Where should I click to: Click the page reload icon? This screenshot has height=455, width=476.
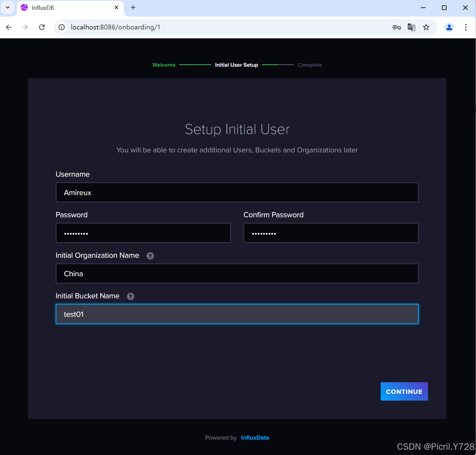coord(42,27)
